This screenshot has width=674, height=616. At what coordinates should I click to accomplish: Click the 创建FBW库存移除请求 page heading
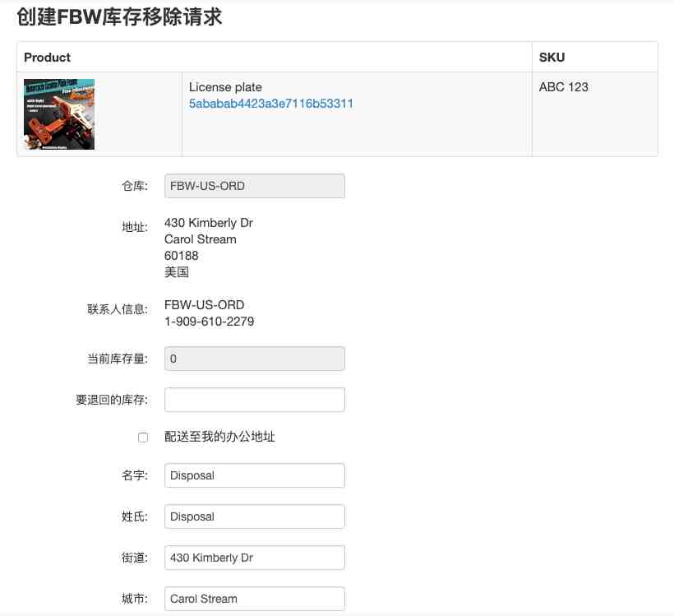tap(120, 17)
